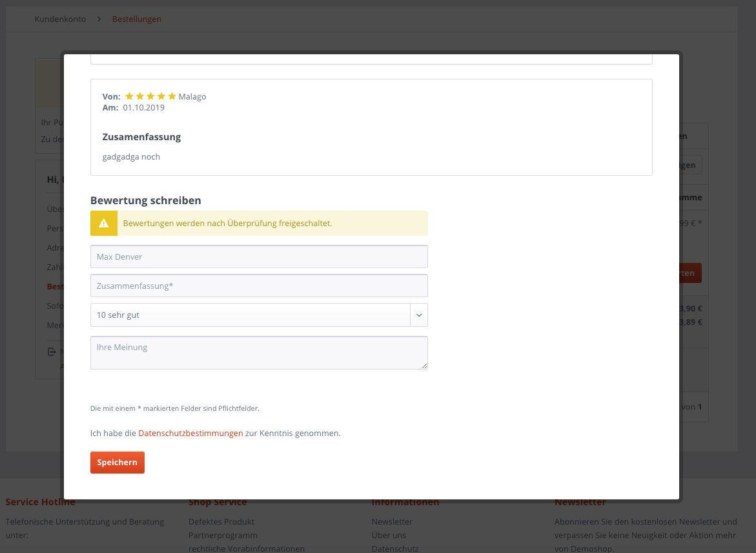Screen dimensions: 756x553
Task: Open the dropdown chevron beside '10 sehr gut'
Action: point(419,315)
